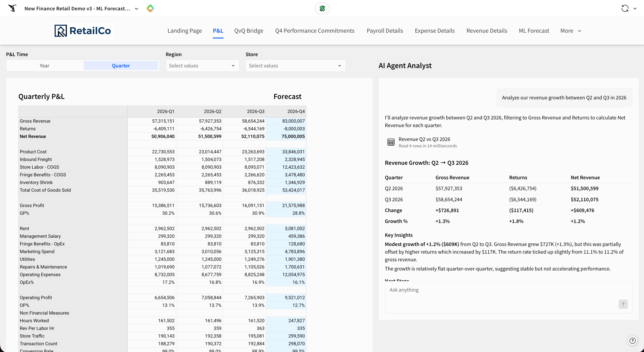Select the Rev Per Labor Hr row label
Screen dimensions: 644x352
pyautogui.click(x=37, y=328)
